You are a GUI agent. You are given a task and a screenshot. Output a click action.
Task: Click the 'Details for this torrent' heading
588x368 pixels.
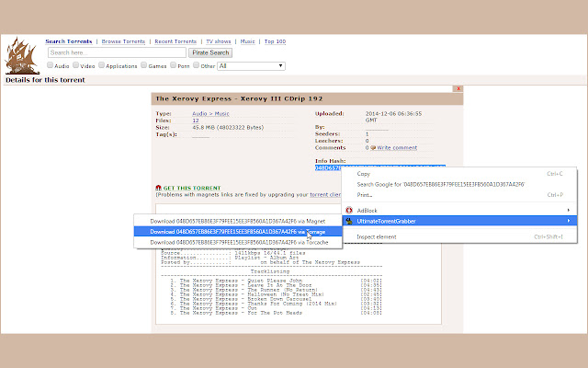(45, 80)
